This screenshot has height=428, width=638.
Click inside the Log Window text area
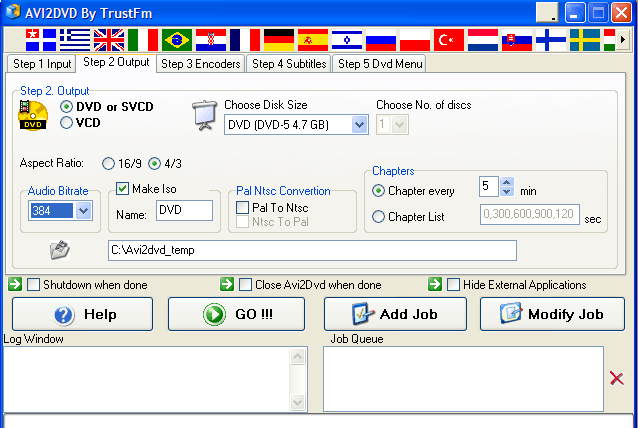pyautogui.click(x=147, y=379)
